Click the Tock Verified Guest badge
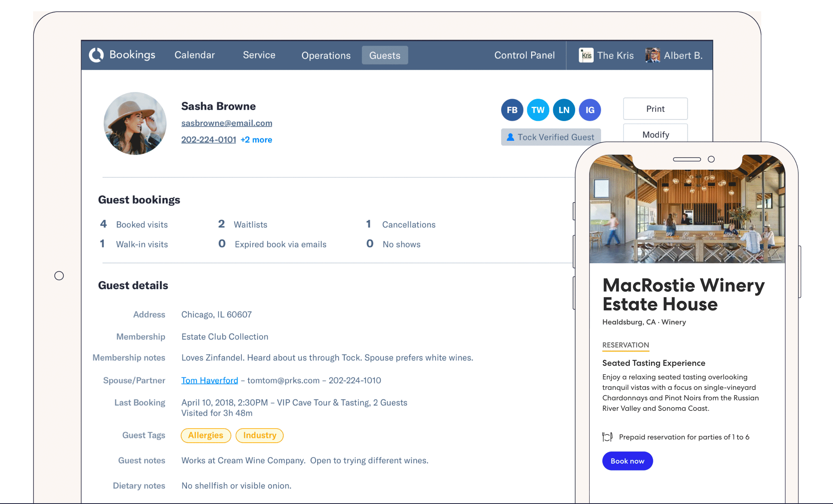This screenshot has height=504, width=833. click(551, 137)
